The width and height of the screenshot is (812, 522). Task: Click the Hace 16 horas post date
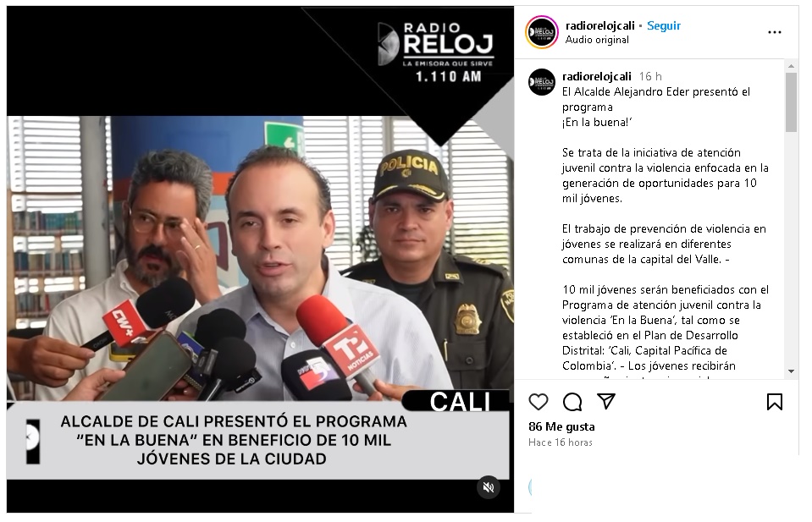560,442
